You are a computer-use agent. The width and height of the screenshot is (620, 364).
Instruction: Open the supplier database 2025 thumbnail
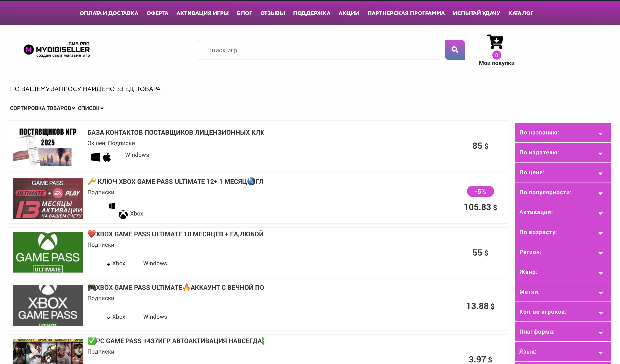tap(48, 145)
